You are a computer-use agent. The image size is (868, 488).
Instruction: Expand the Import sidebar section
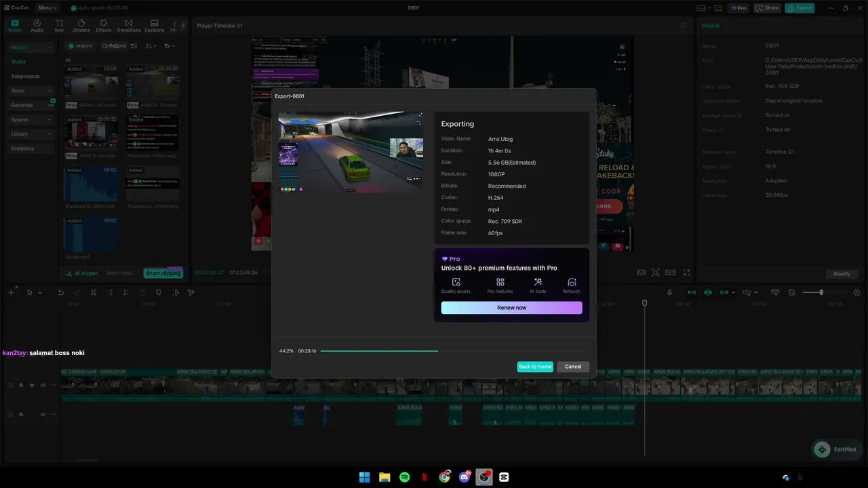tap(31, 47)
